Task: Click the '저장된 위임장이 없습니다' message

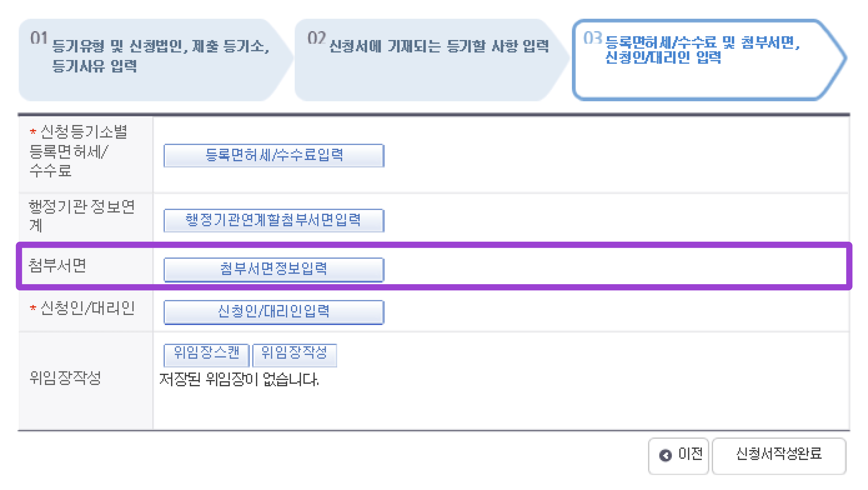Action: click(239, 380)
